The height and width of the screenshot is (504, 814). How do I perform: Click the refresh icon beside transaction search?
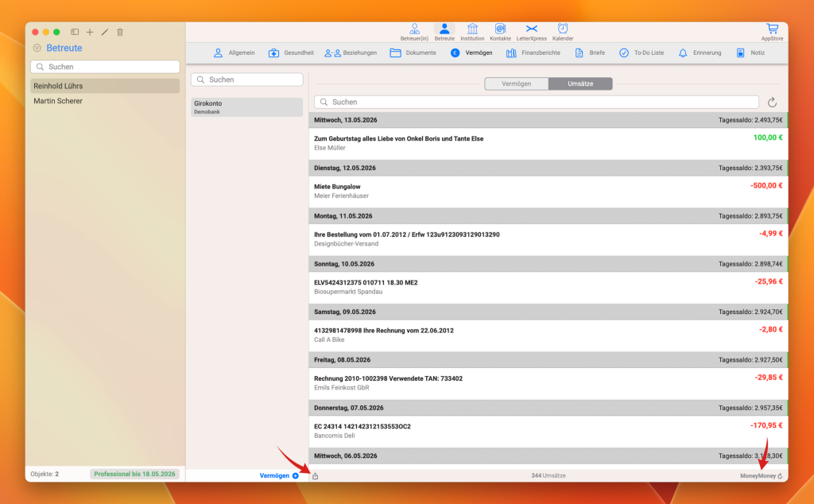(x=772, y=103)
